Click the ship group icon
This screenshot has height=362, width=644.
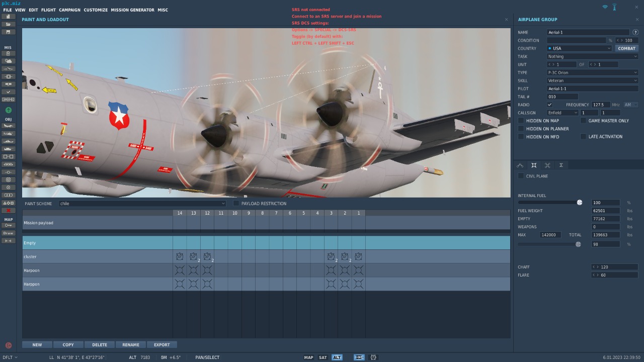9,141
